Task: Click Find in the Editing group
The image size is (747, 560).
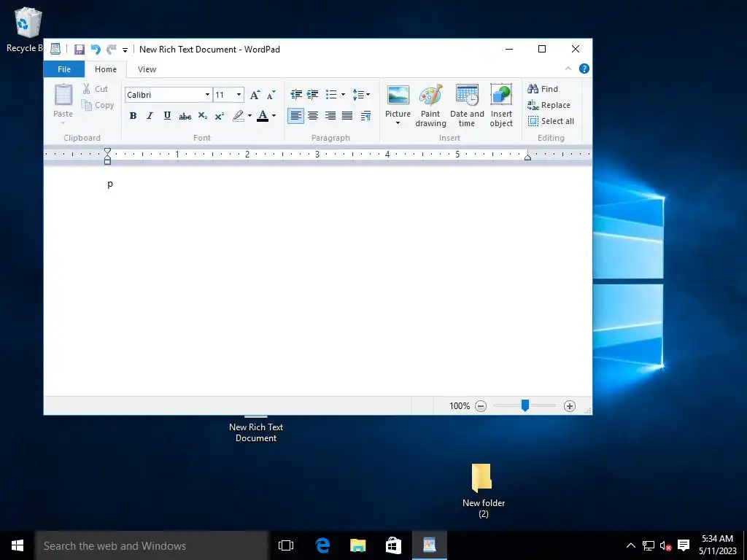Action: (x=543, y=89)
